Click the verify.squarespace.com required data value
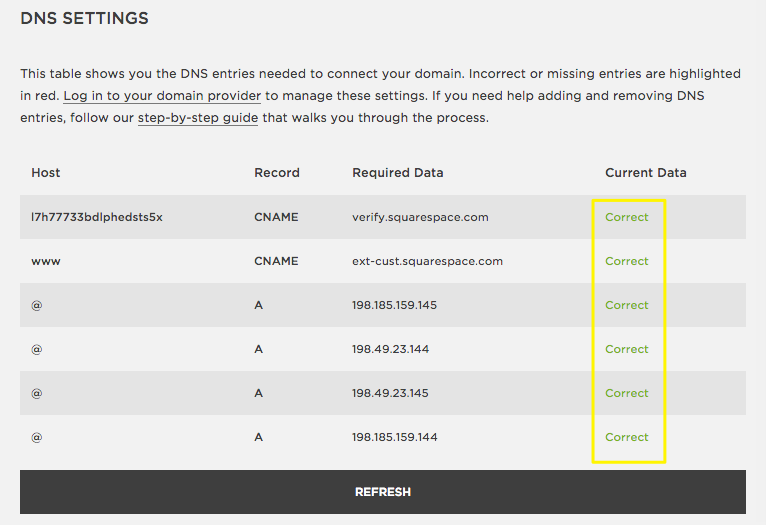This screenshot has height=525, width=766. point(420,217)
